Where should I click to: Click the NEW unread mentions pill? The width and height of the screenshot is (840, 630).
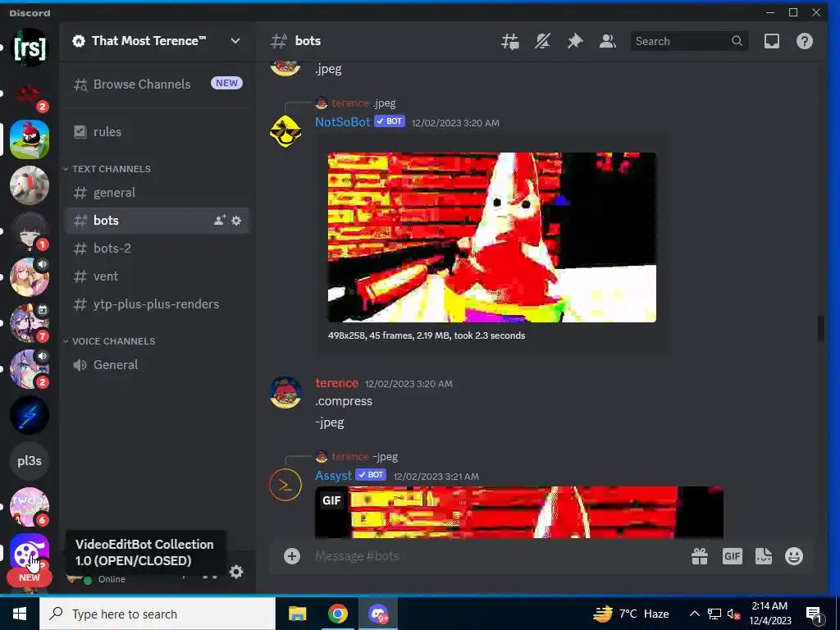[30, 577]
